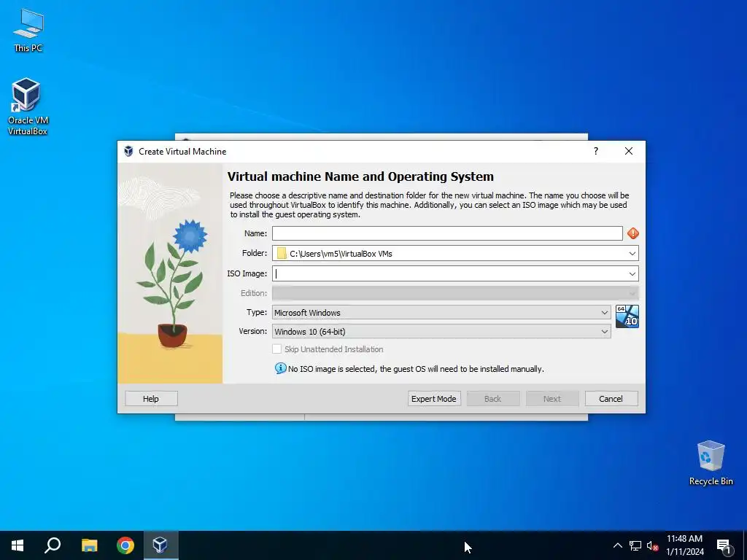Click muted volume tray icon
Screen dimensions: 747x560
653,545
